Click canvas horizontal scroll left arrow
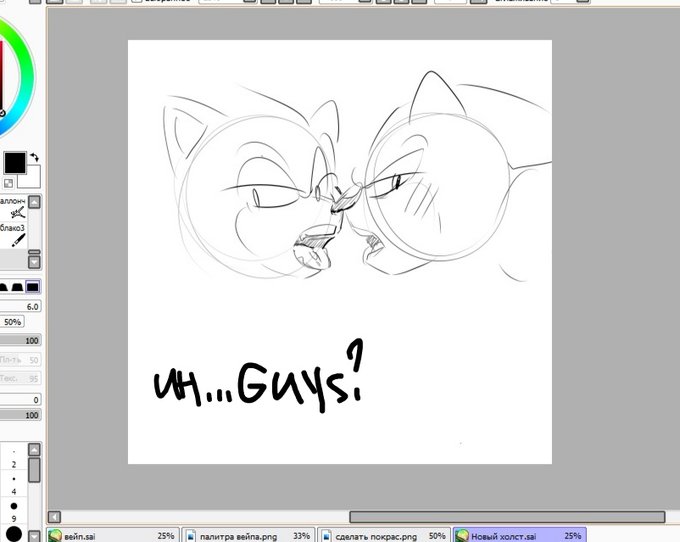680x542 pixels. click(54, 517)
